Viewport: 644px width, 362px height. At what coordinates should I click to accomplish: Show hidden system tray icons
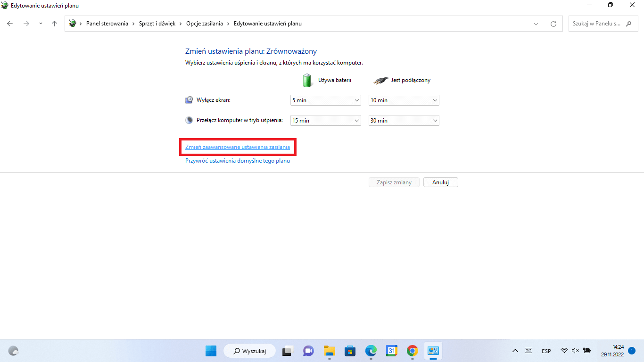515,351
